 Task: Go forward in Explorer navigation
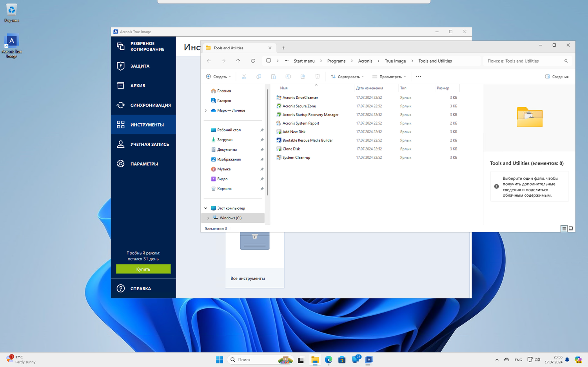click(x=223, y=61)
